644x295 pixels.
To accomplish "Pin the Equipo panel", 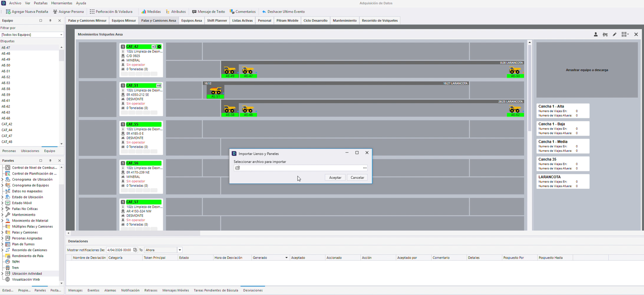I will (50, 21).
